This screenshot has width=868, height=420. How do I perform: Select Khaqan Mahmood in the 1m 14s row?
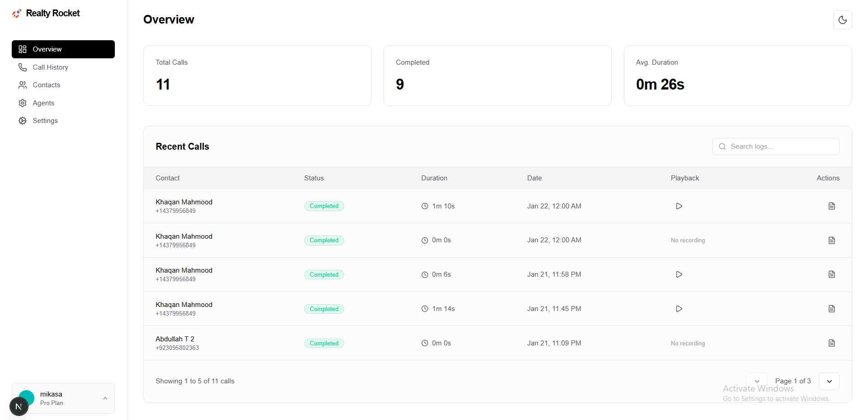click(184, 305)
